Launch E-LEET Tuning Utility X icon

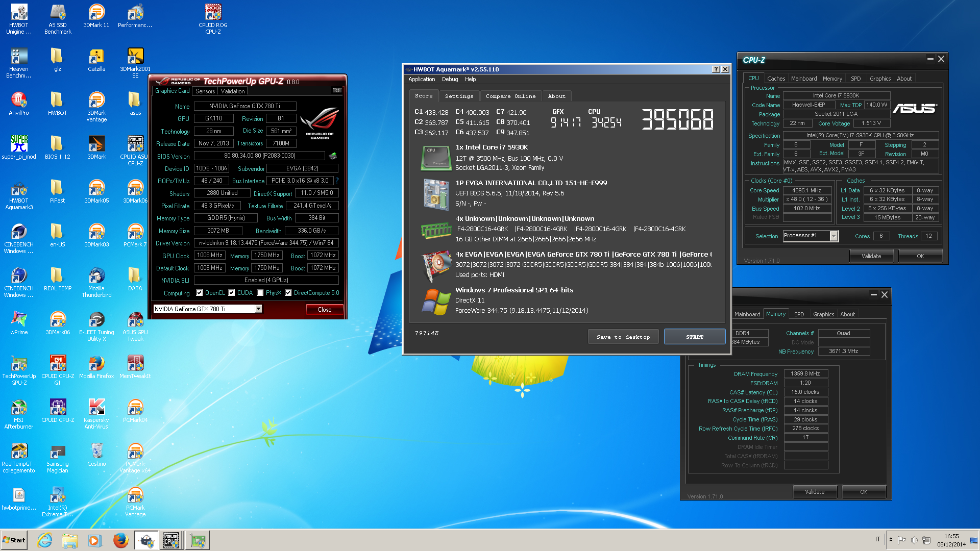(x=96, y=325)
